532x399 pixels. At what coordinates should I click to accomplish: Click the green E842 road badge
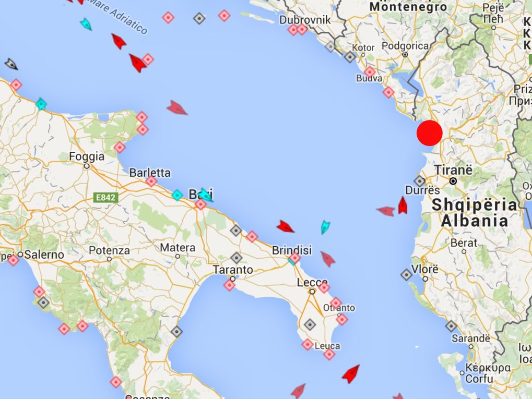106,197
